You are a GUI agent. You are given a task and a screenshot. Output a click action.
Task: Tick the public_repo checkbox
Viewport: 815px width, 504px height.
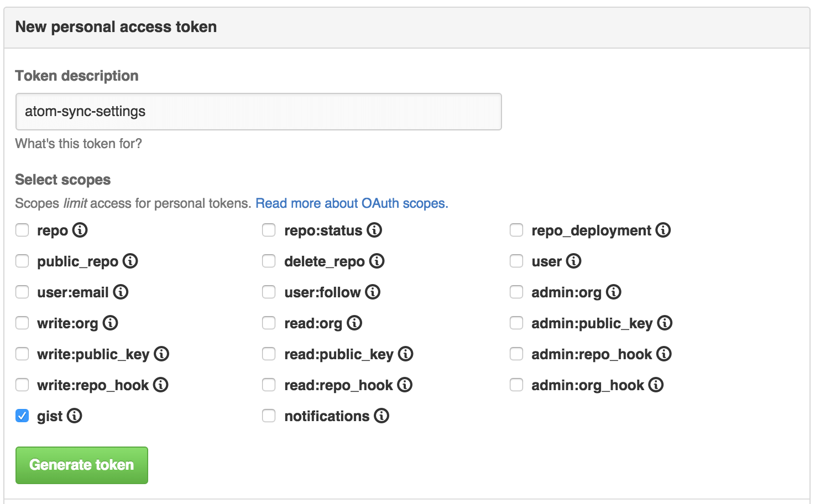22,261
